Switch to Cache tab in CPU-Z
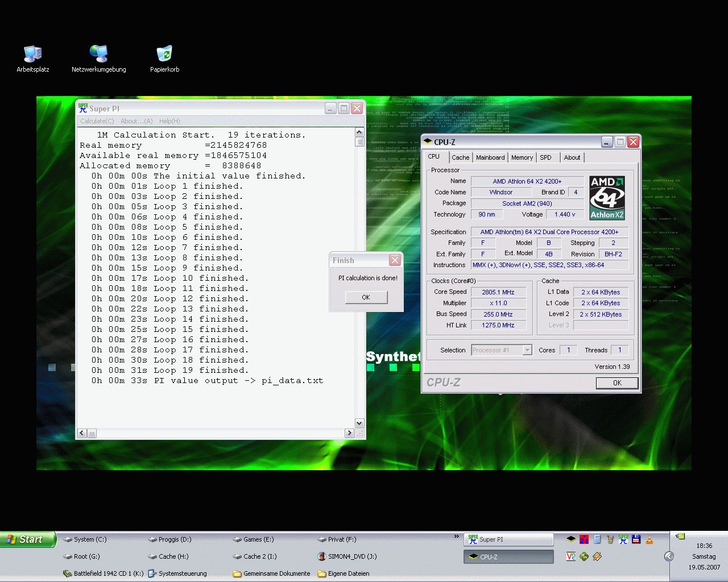Screen dimensions: 728x582 coord(461,157)
